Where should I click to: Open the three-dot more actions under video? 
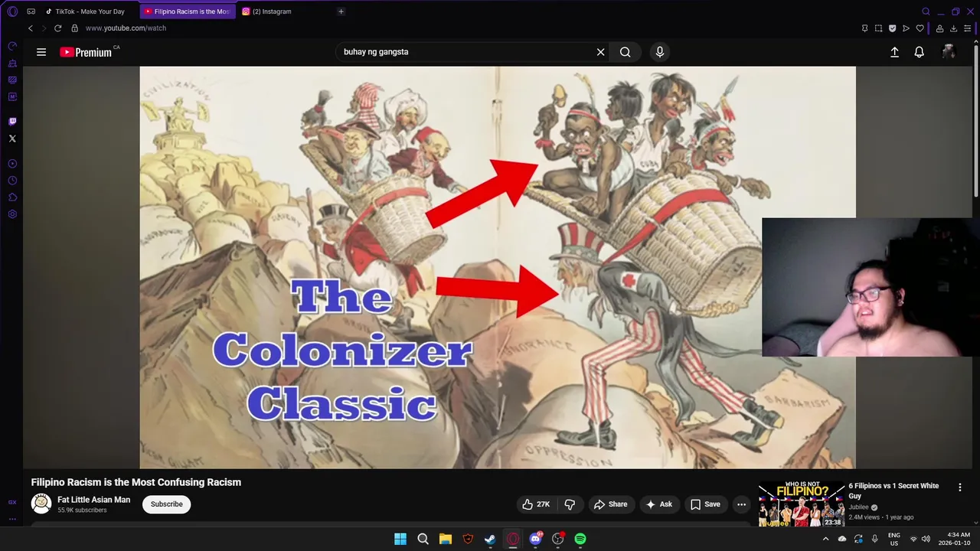741,504
